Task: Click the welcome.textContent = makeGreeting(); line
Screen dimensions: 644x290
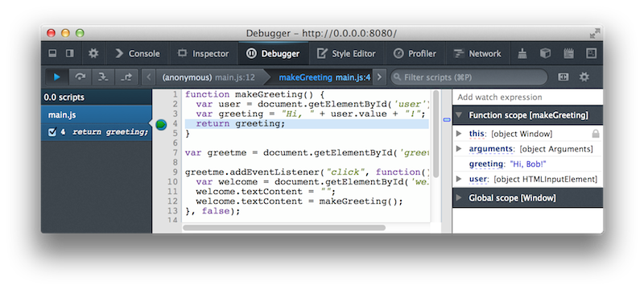Action: click(299, 201)
